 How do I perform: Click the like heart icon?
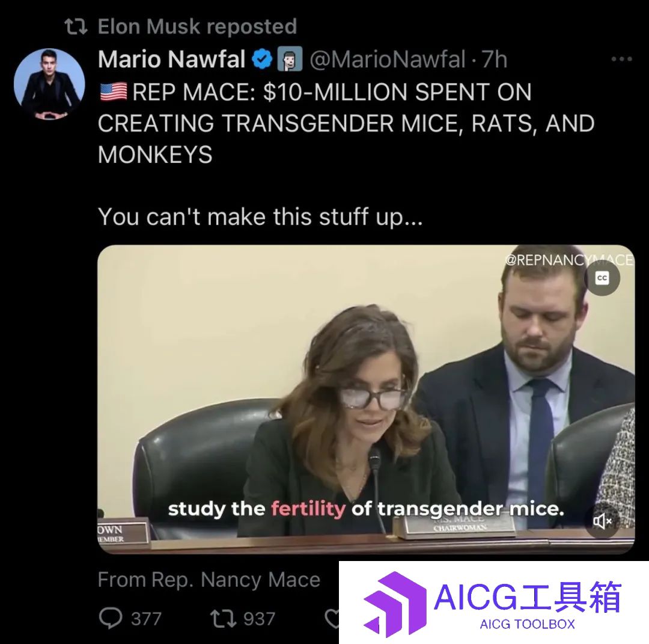tap(332, 618)
